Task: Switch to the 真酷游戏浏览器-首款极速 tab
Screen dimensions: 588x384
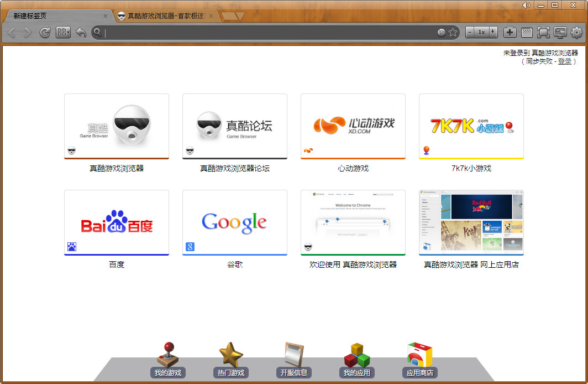Action: coord(165,15)
